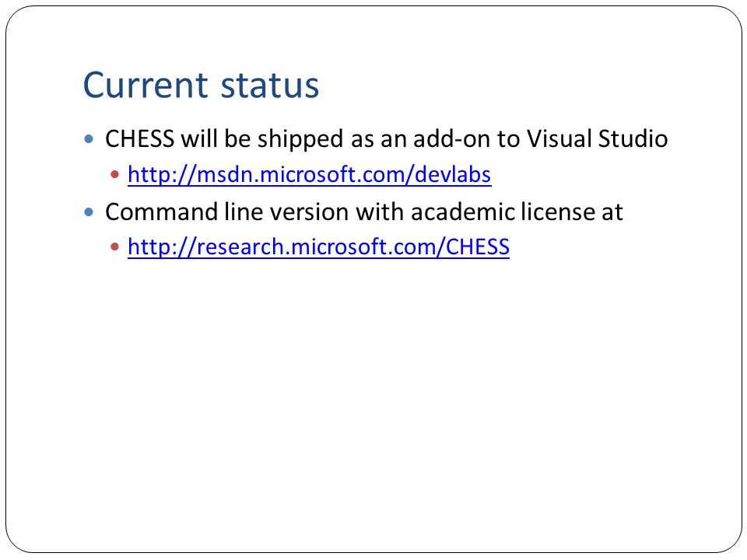The height and width of the screenshot is (560, 747).
Task: Click the 'http://' part of the msdn link
Action: tap(162, 174)
